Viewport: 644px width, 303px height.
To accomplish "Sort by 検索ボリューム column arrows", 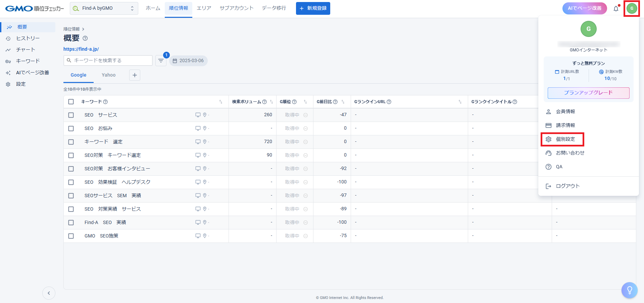I will coord(271,102).
